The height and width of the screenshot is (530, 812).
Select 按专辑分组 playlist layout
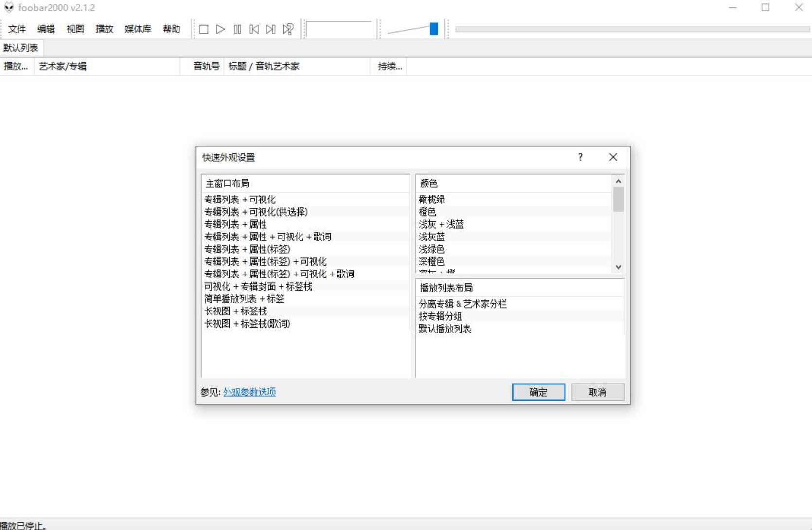(x=441, y=316)
